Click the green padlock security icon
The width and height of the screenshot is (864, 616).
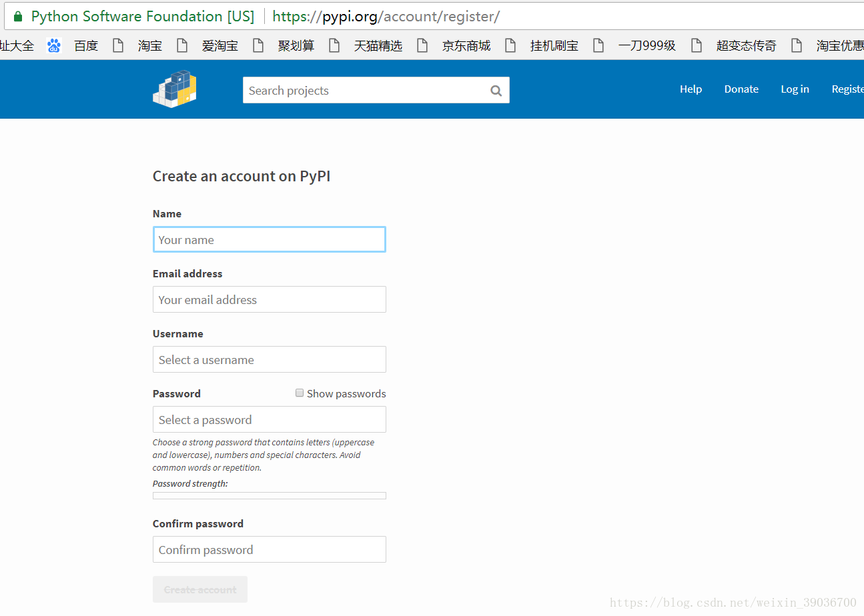[17, 17]
